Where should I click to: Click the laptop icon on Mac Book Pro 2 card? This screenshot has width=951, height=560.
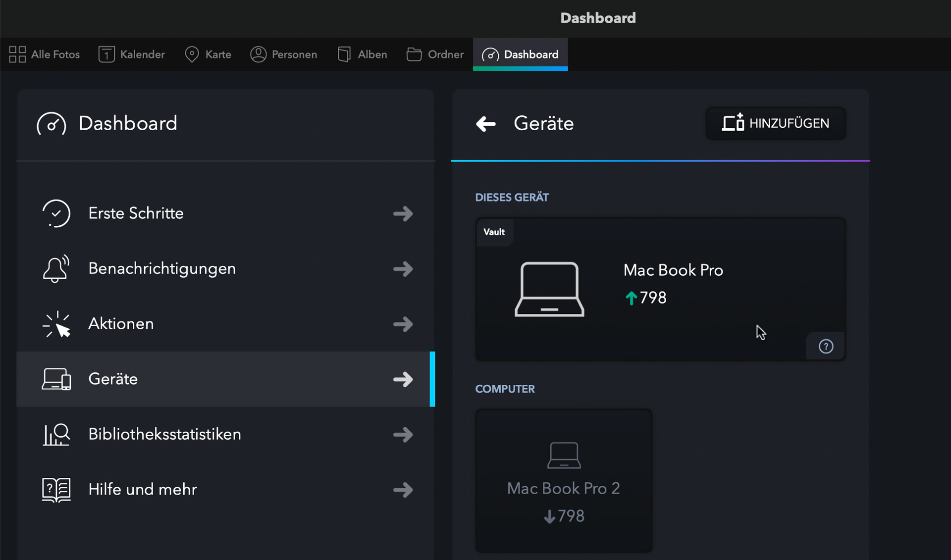(564, 455)
